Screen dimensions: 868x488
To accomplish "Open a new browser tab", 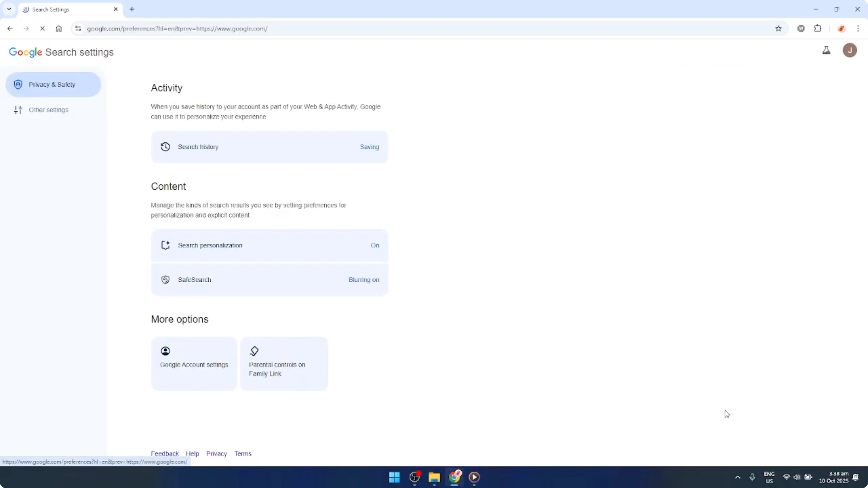I will point(132,9).
